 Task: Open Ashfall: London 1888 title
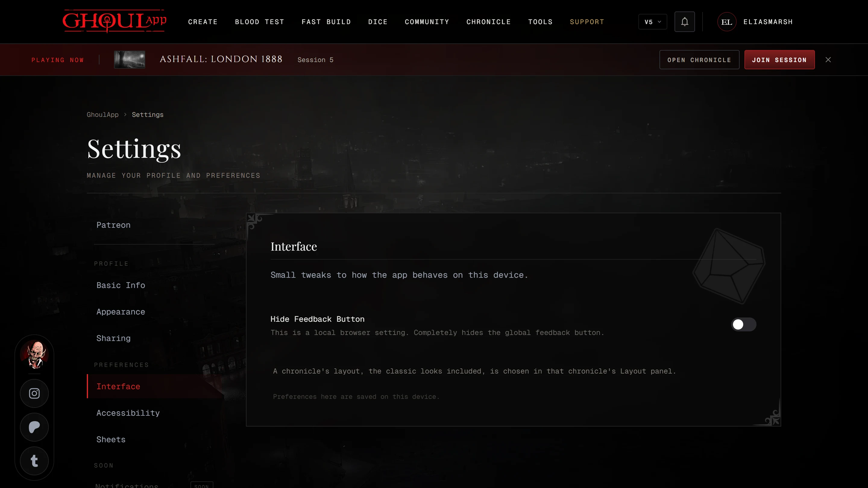point(221,59)
